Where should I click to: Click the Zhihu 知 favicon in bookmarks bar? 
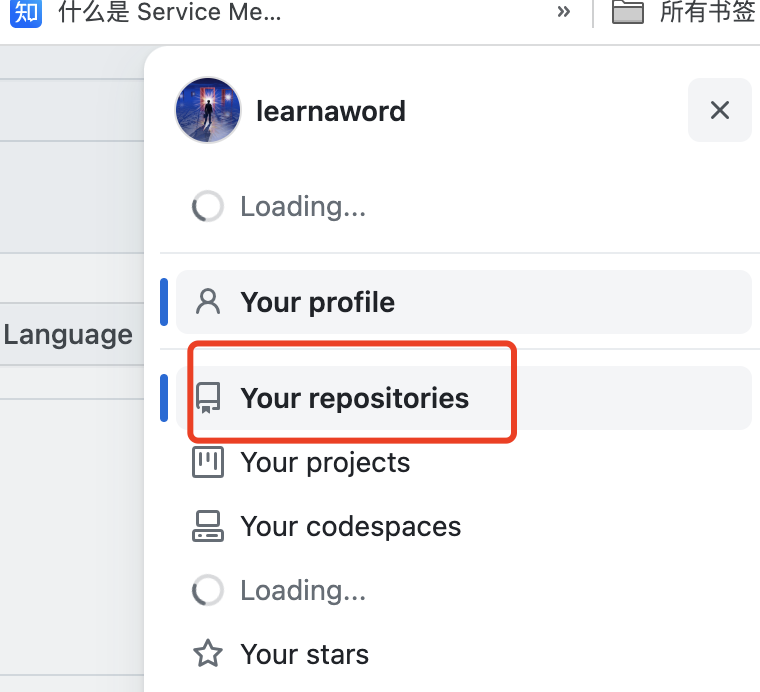point(26,13)
